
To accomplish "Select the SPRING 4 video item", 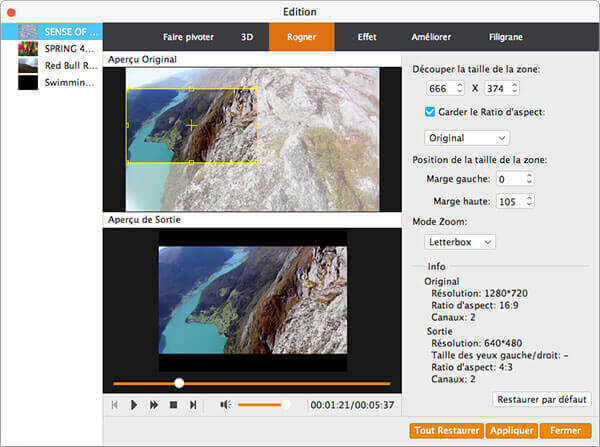I will tap(52, 49).
